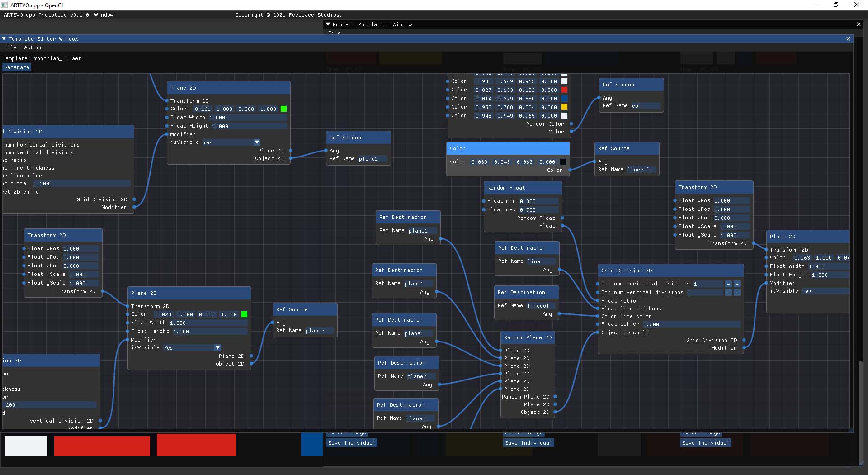This screenshot has width=868, height=475.
Task: Click the middle Save Individual button
Action: [528, 443]
